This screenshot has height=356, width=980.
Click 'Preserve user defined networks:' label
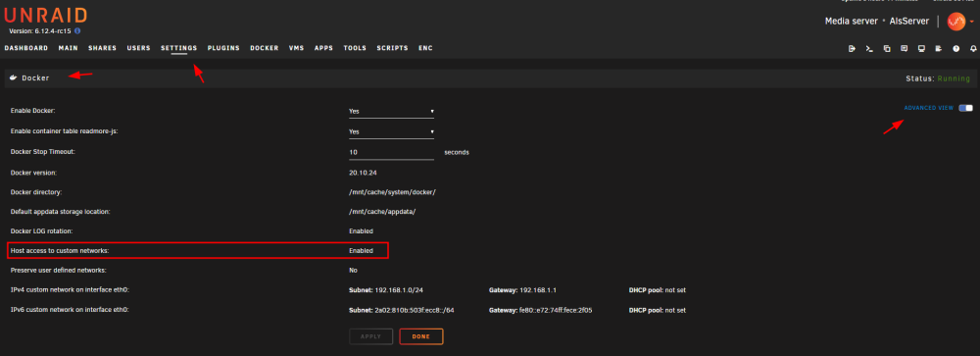coord(58,271)
